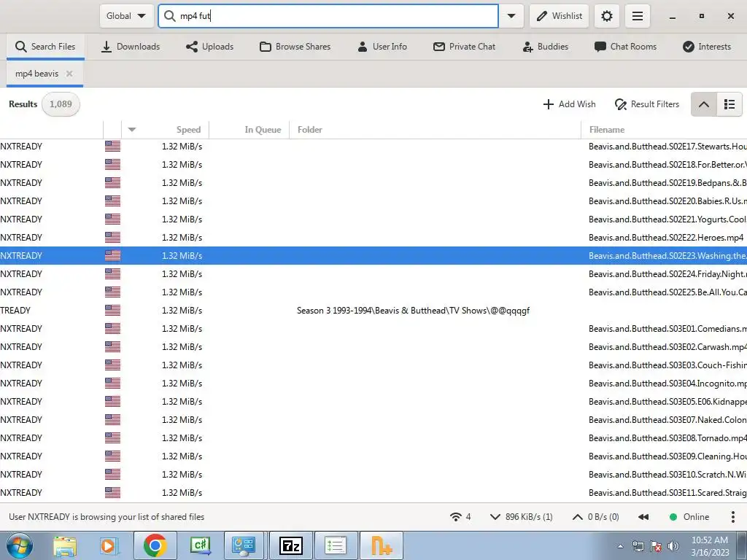Click upload speed indicator 0 B/s
This screenshot has height=560, width=747.
pyautogui.click(x=595, y=517)
